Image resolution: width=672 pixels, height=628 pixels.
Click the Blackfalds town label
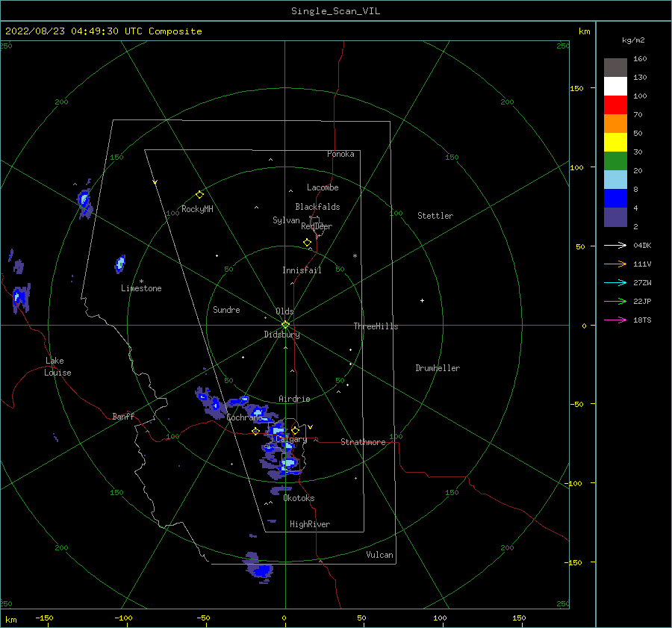tap(317, 207)
